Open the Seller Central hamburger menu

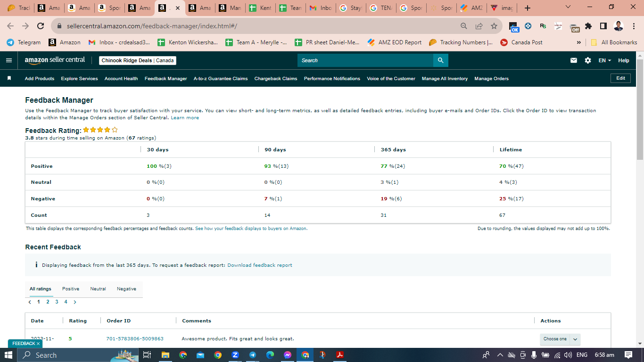tap(9, 60)
